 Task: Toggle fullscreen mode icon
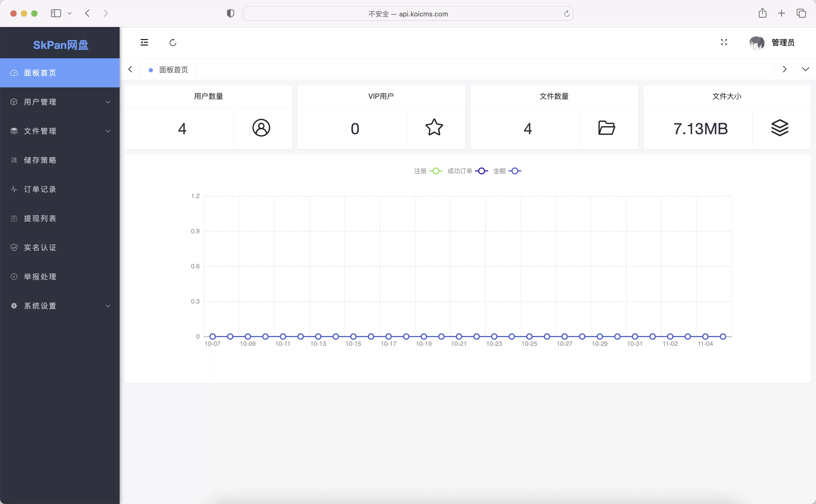tap(724, 42)
